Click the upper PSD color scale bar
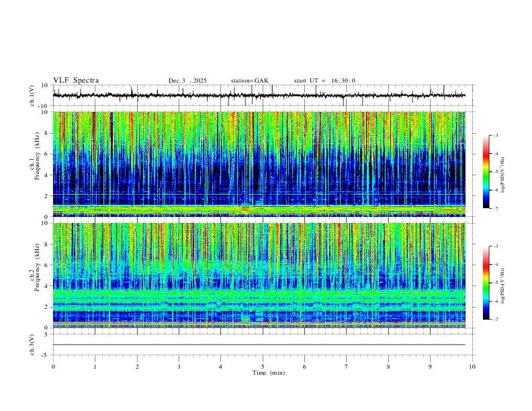Viewport: 532px width, 411px height. pyautogui.click(x=486, y=172)
